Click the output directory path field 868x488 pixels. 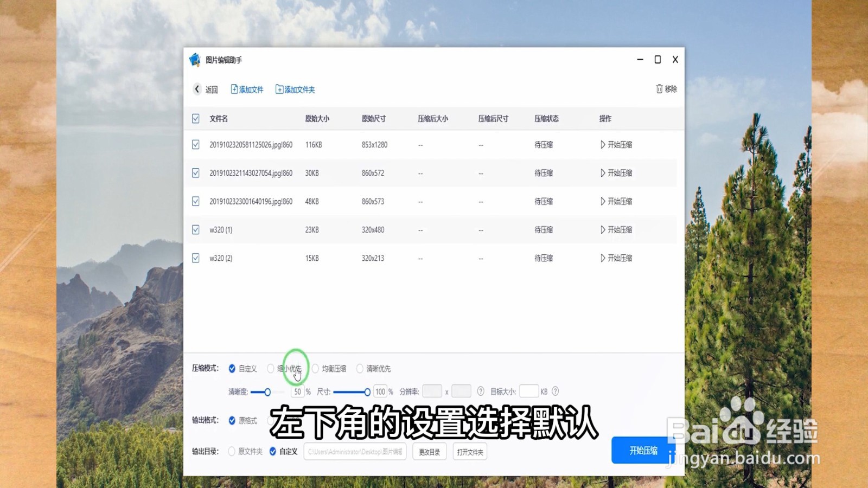[355, 451]
